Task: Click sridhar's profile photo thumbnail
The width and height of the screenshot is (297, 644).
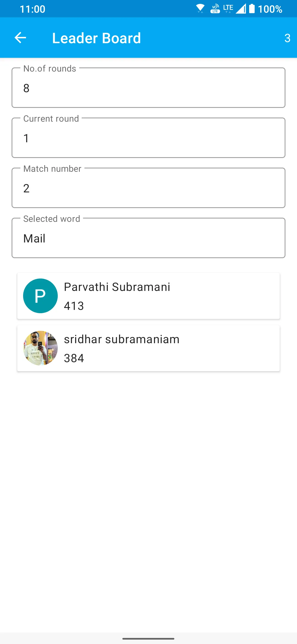Action: click(x=40, y=348)
